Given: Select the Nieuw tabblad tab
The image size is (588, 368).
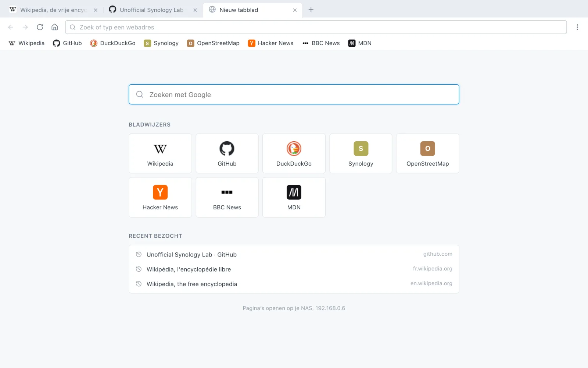Looking at the screenshot, I should click(x=253, y=10).
